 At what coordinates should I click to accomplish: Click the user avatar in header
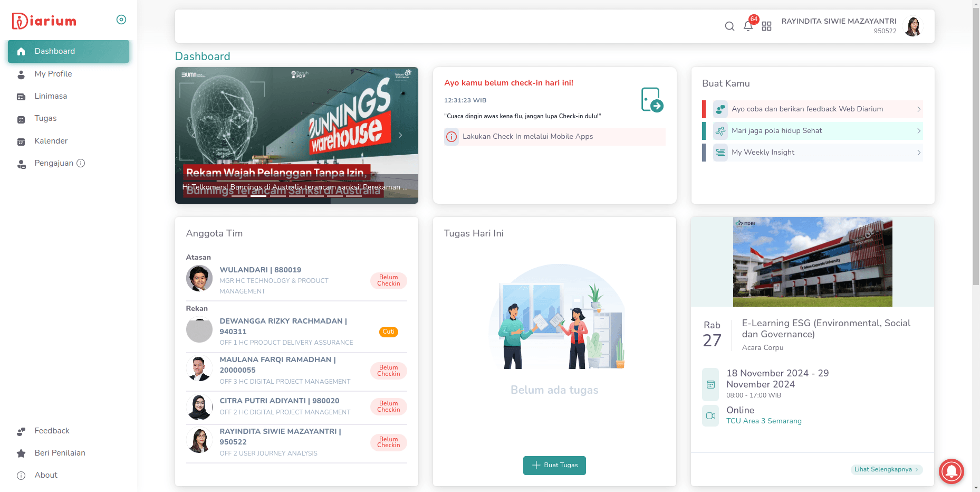(x=913, y=26)
